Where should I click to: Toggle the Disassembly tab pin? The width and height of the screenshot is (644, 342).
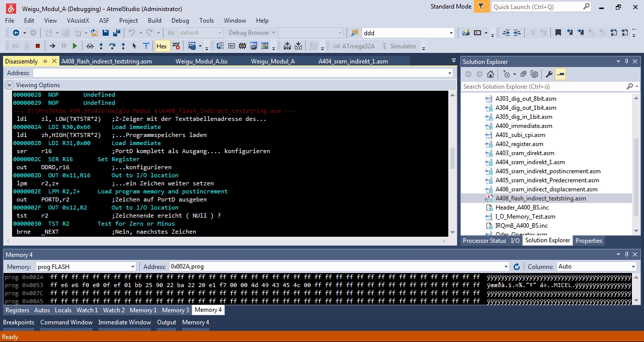click(x=45, y=61)
